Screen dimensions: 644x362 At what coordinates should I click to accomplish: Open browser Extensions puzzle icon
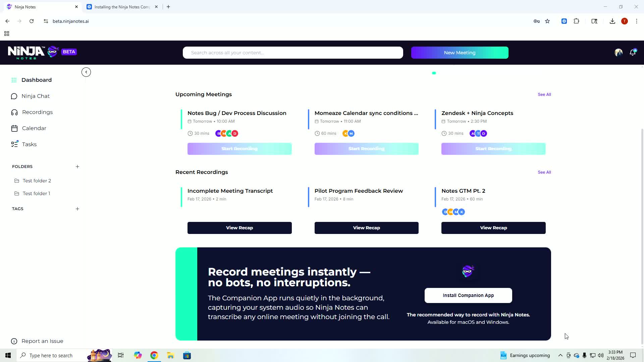577,21
